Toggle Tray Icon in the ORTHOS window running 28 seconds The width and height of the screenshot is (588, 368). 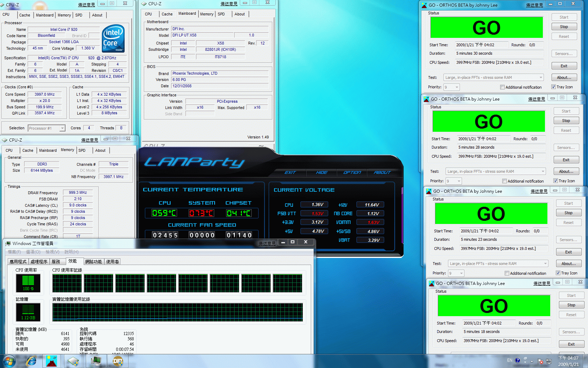click(x=555, y=181)
